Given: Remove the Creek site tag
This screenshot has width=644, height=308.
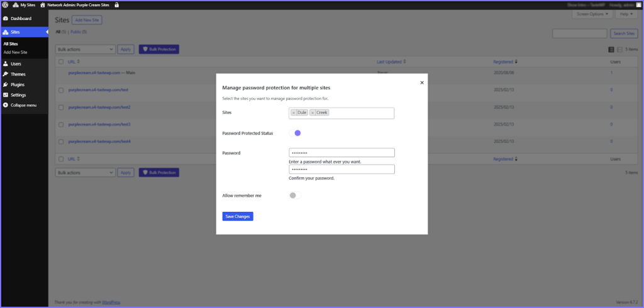Looking at the screenshot, I should 313,113.
